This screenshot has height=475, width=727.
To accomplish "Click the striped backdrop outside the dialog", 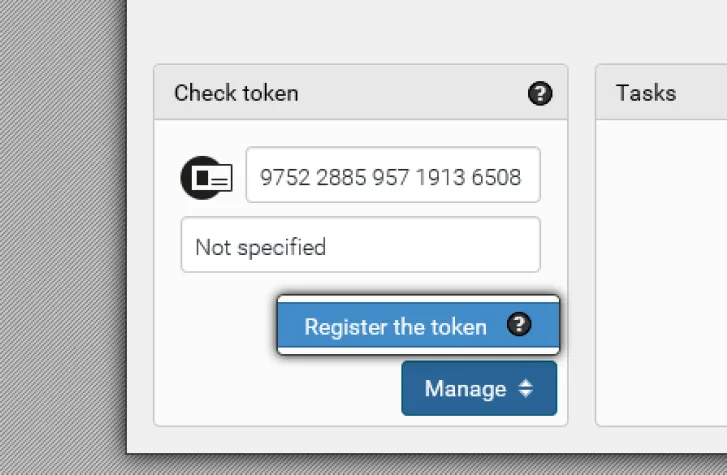I will coord(60,250).
